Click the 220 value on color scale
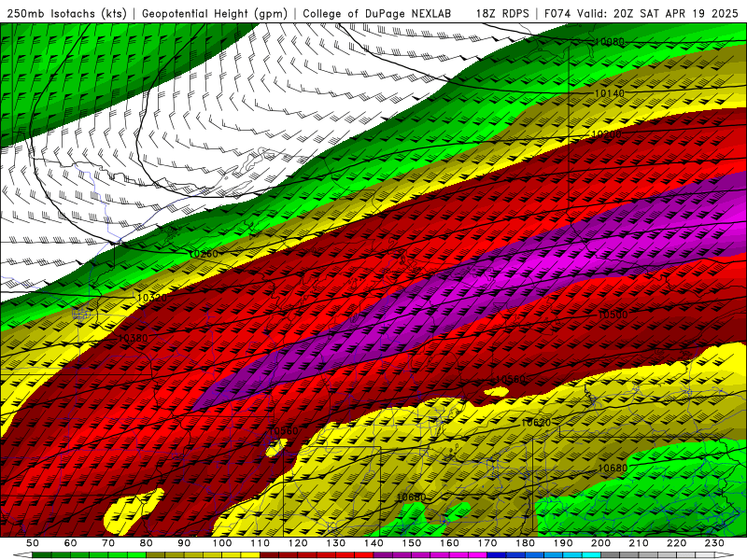 click(x=676, y=543)
